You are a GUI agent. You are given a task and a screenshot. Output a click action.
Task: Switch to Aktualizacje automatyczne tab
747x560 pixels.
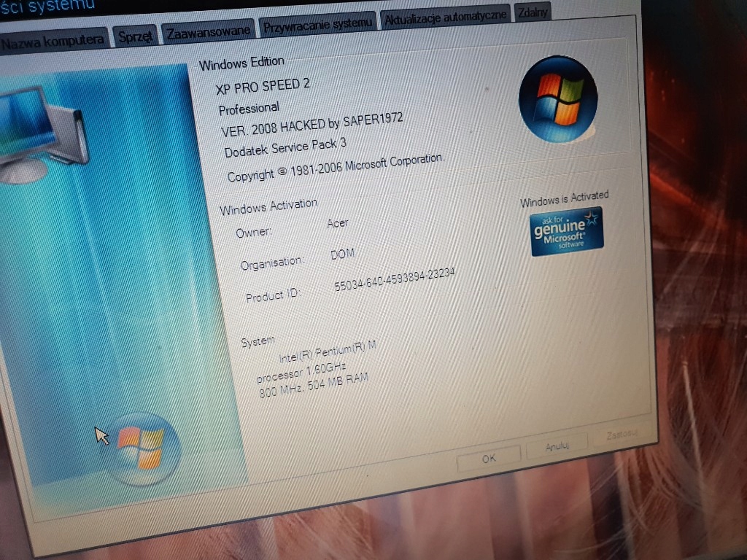pyautogui.click(x=445, y=17)
